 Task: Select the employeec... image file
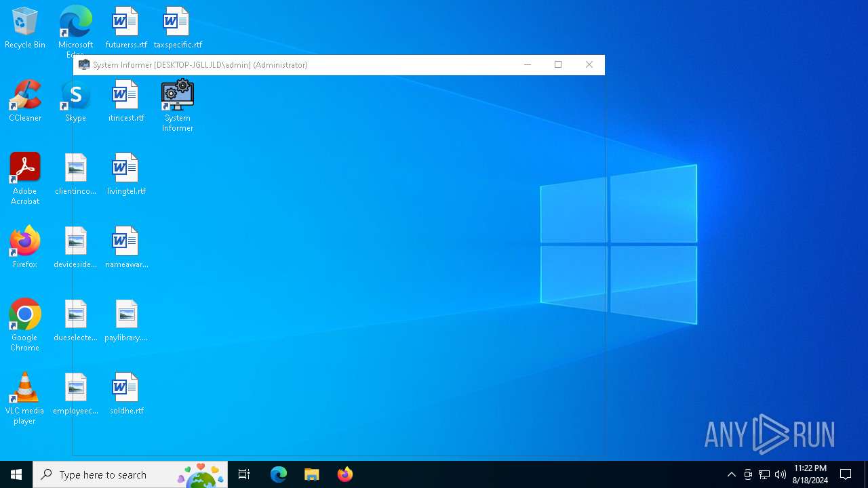(75, 394)
